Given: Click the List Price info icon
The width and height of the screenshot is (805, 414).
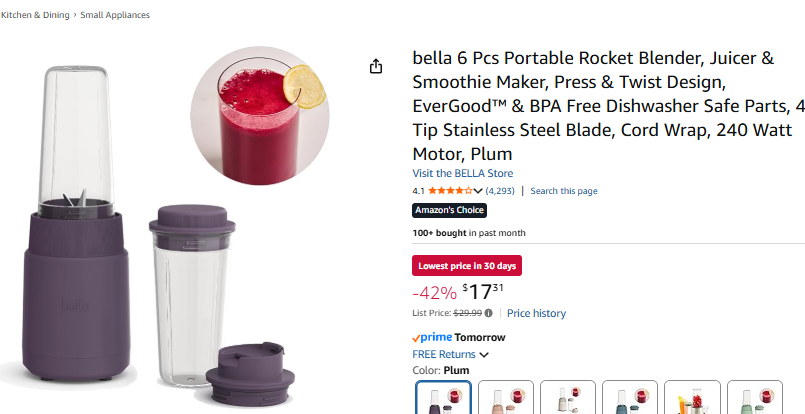Looking at the screenshot, I should click(489, 313).
